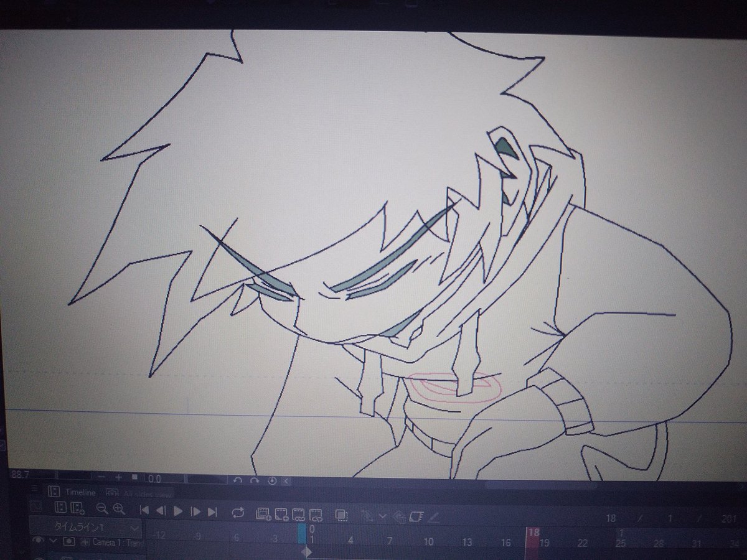Toggle the function curve graph editor icon
The image size is (747, 560).
click(x=35, y=507)
